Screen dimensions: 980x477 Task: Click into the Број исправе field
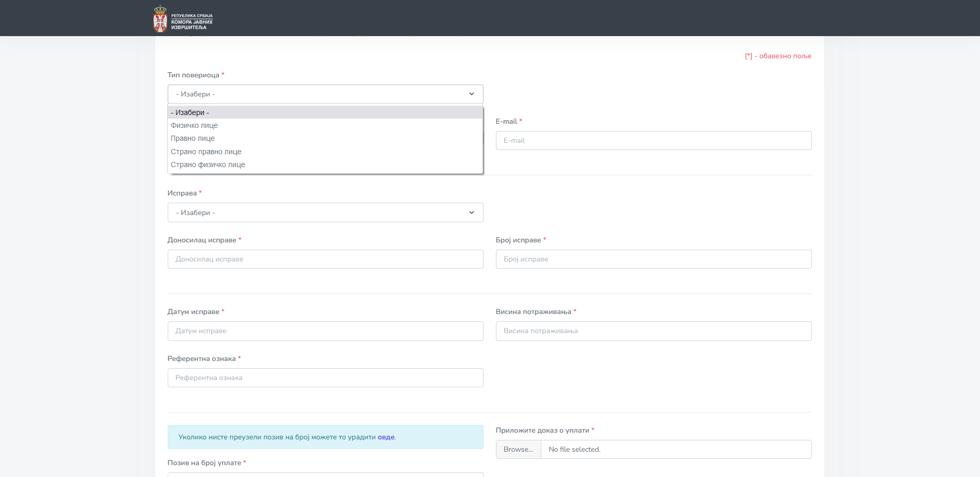pyautogui.click(x=653, y=259)
